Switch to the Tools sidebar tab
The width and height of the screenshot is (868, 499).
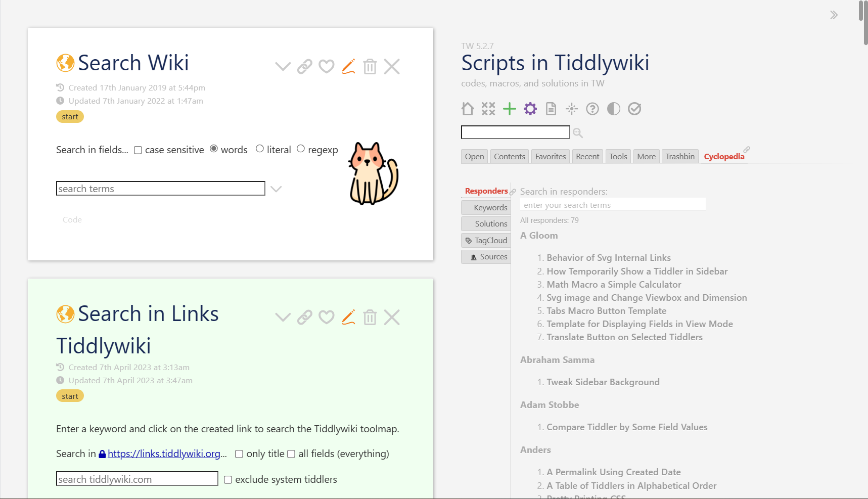click(x=618, y=156)
